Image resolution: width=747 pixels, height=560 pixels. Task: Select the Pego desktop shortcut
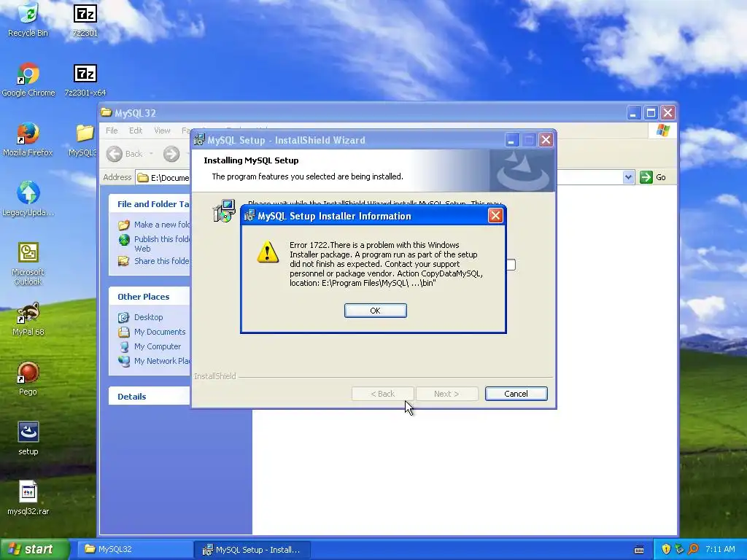(28, 379)
